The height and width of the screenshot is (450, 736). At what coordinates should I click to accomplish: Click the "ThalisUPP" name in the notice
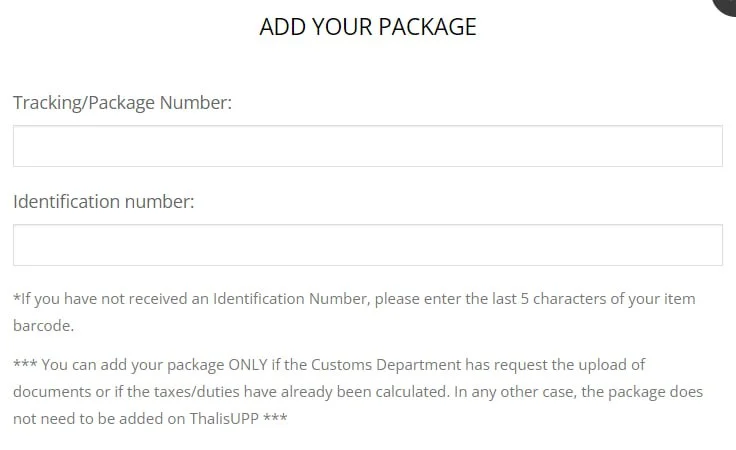pos(223,419)
